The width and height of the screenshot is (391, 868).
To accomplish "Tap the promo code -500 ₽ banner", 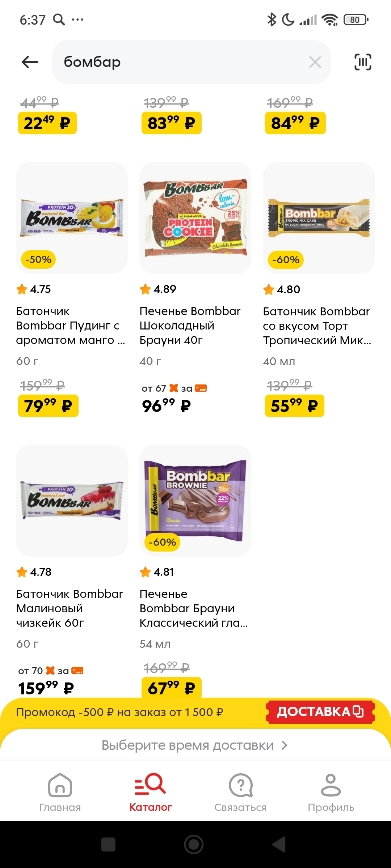I will (x=119, y=712).
